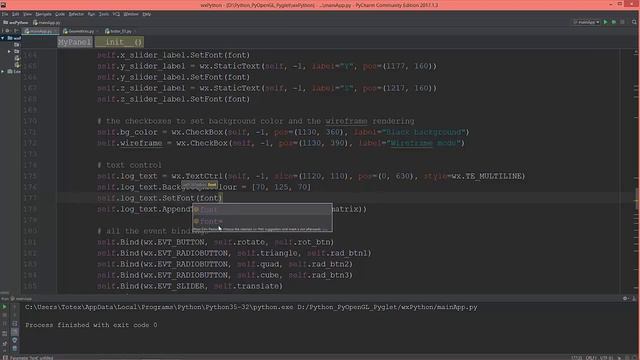640x360 pixels.
Task: Click the Run panel down arrow icon
Action: [x=15, y=316]
